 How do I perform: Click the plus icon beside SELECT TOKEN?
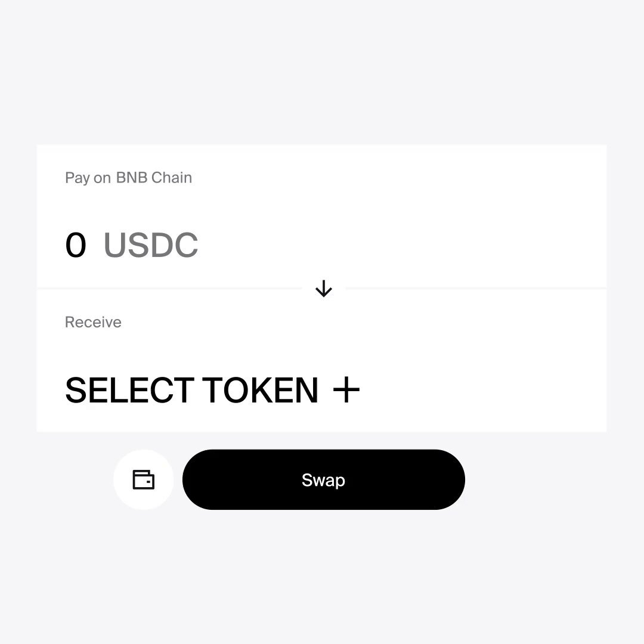[x=346, y=390]
